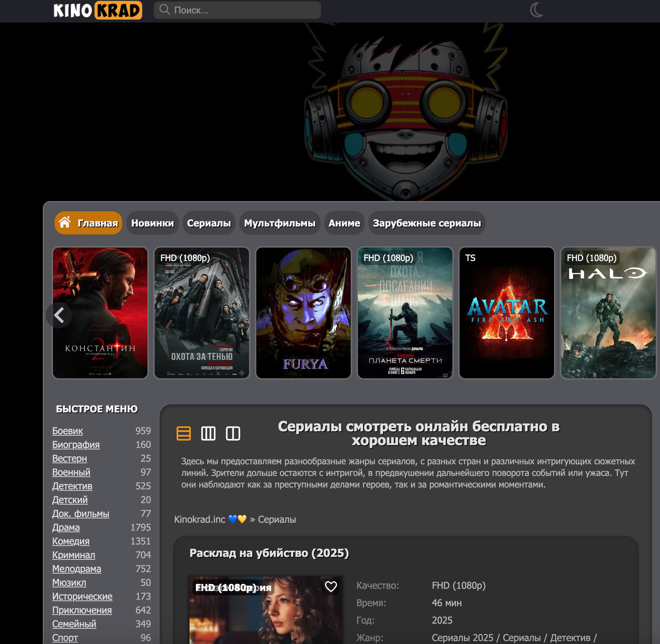Click the carousel previous arrow
660x644 pixels.
pos(59,315)
